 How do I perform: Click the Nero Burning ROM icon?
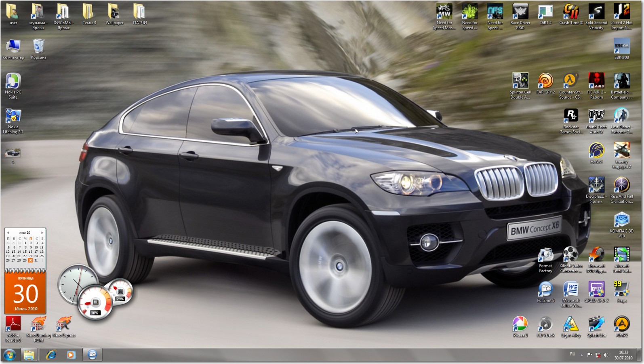tap(38, 324)
